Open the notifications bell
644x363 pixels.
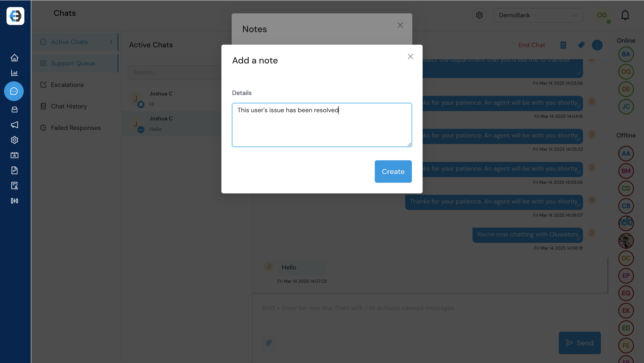625,15
